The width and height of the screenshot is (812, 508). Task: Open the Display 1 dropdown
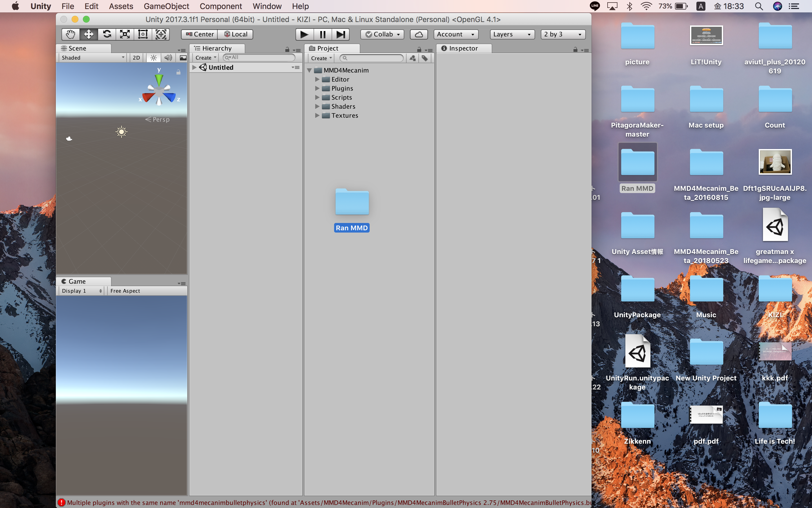[x=81, y=291]
